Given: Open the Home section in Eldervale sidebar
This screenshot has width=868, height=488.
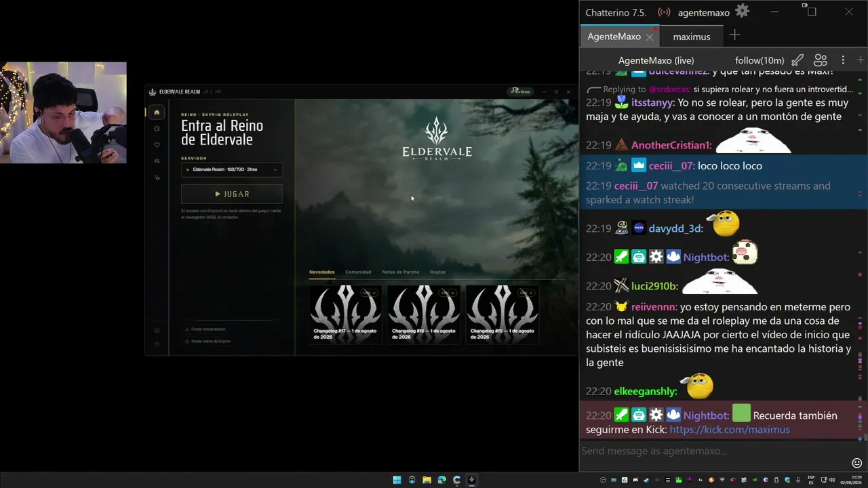Looking at the screenshot, I should coord(157,112).
